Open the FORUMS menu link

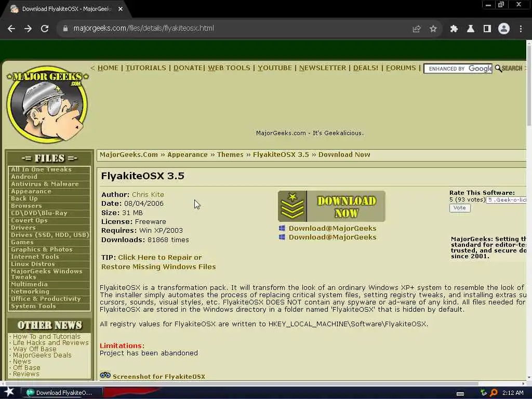coord(401,68)
